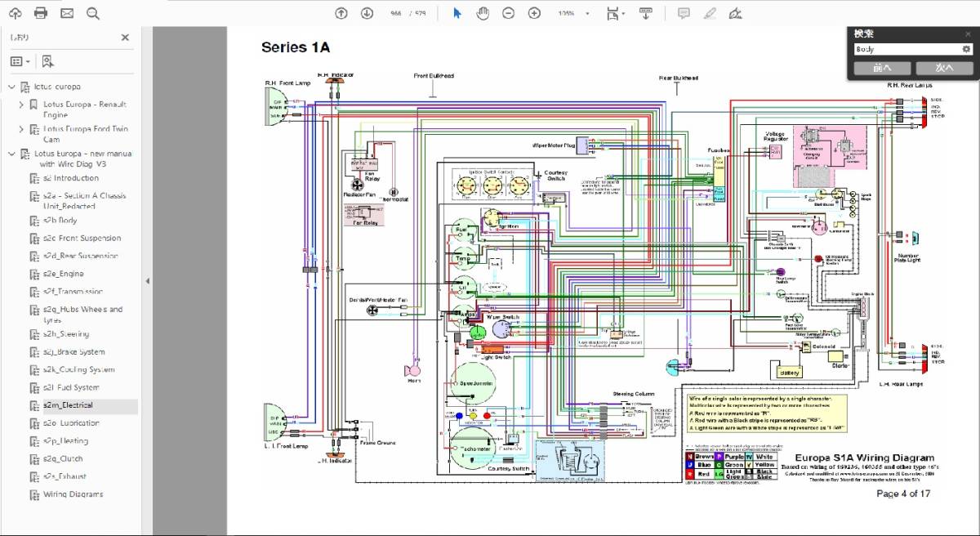Open Lotus Europa Ford Twin Cam bookmark

click(x=86, y=134)
